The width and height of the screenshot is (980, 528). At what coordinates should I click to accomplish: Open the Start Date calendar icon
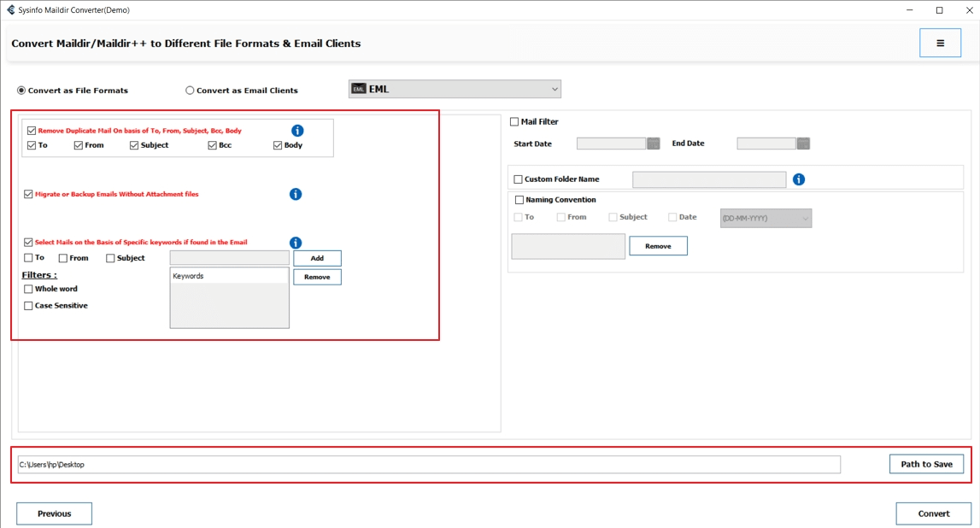[x=653, y=144]
